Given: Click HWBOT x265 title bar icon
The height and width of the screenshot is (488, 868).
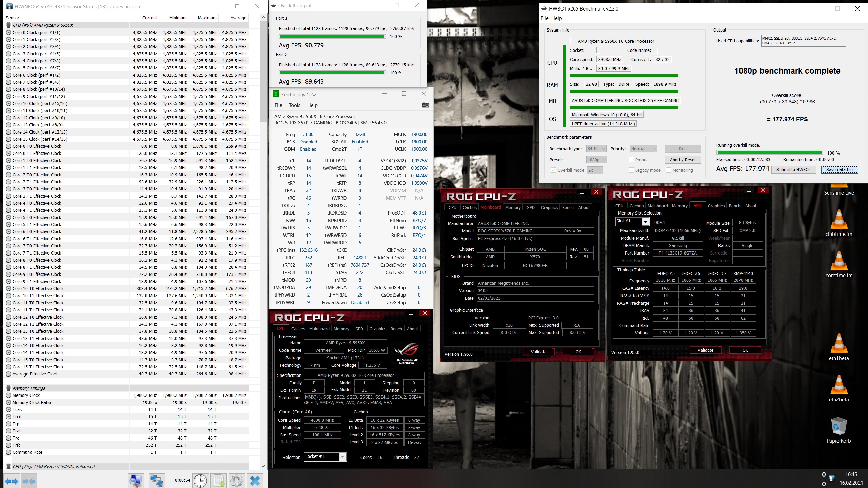Looking at the screenshot, I should [544, 9].
